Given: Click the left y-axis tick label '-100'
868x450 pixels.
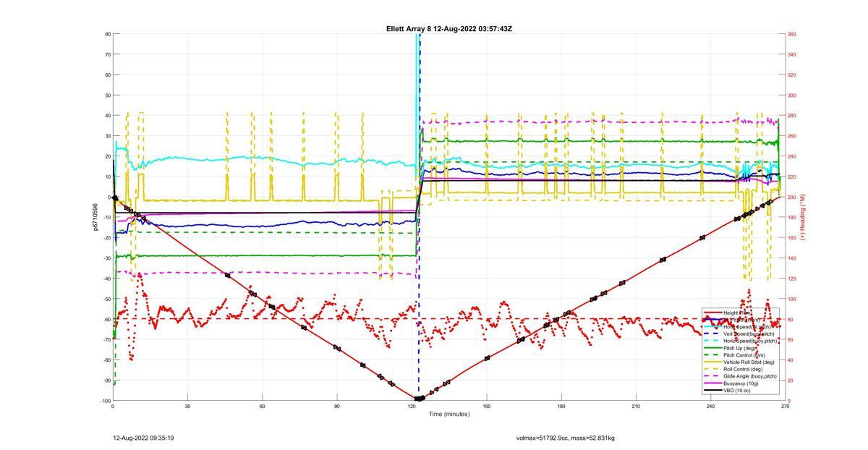Looking at the screenshot, I should [105, 401].
